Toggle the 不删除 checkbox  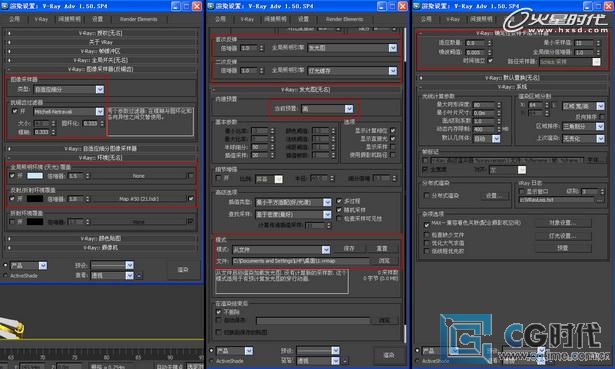pos(219,312)
